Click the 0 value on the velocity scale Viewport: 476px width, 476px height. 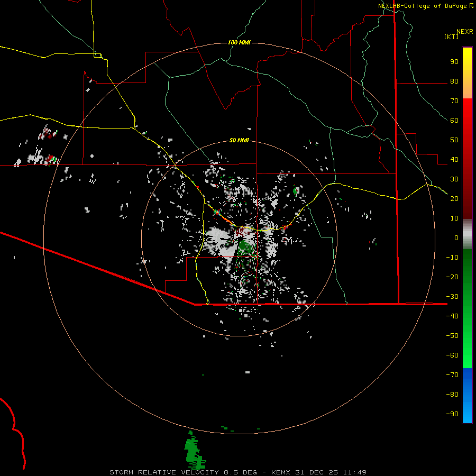pos(456,237)
